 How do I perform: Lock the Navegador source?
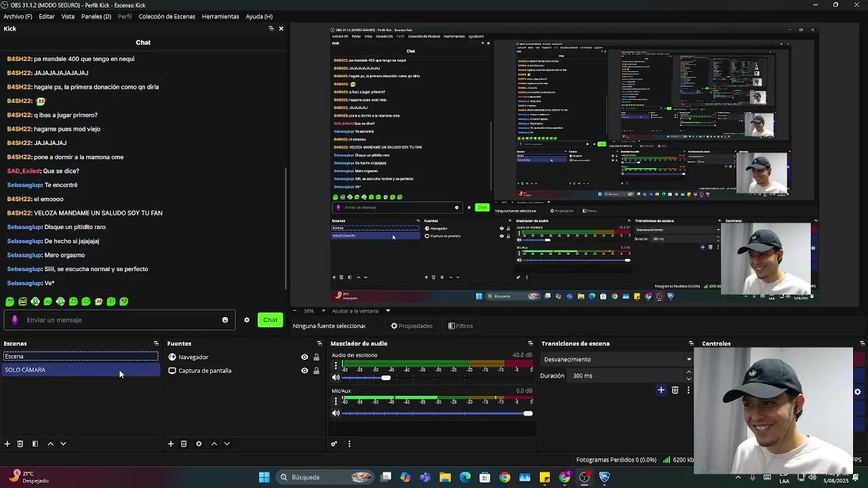[x=316, y=357]
